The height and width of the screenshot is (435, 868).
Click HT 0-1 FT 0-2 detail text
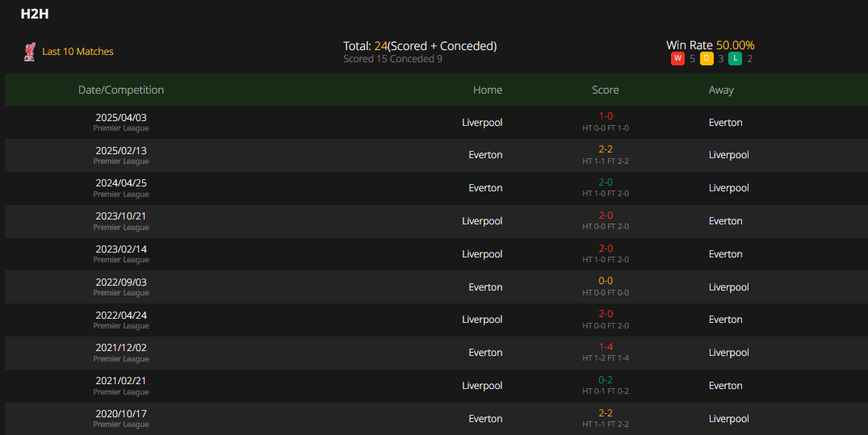(x=606, y=391)
